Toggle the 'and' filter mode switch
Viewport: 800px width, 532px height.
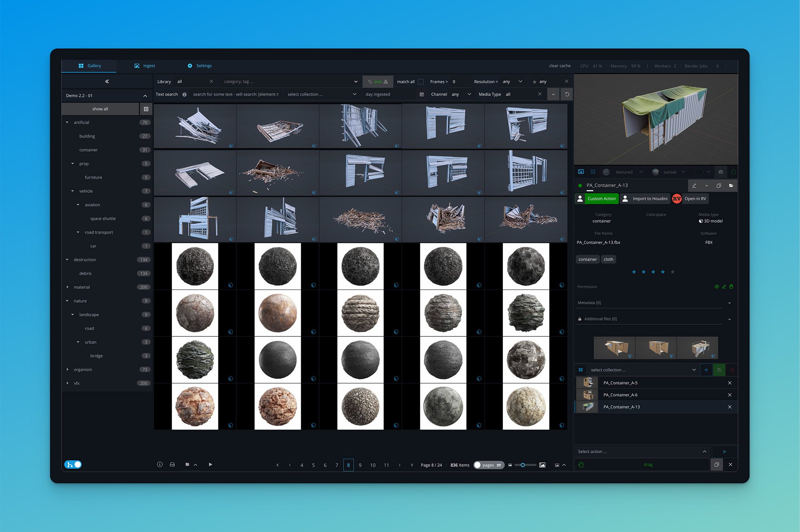378,81
